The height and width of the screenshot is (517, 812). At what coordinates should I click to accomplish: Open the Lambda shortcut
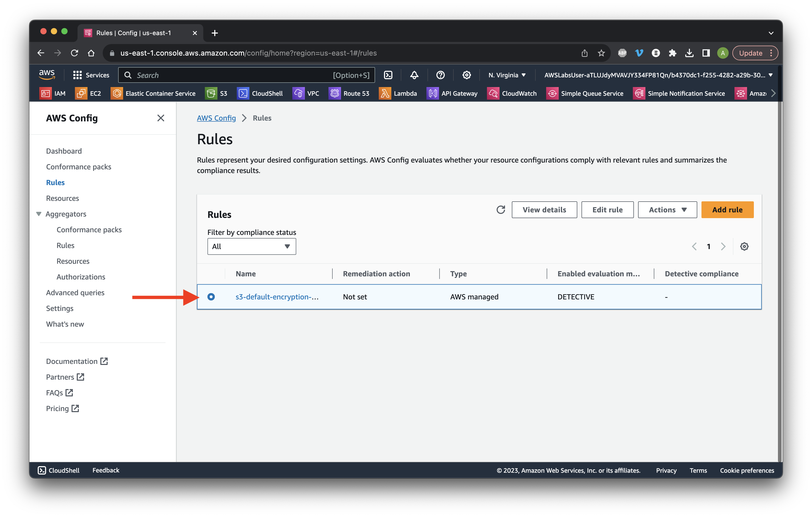coord(398,94)
